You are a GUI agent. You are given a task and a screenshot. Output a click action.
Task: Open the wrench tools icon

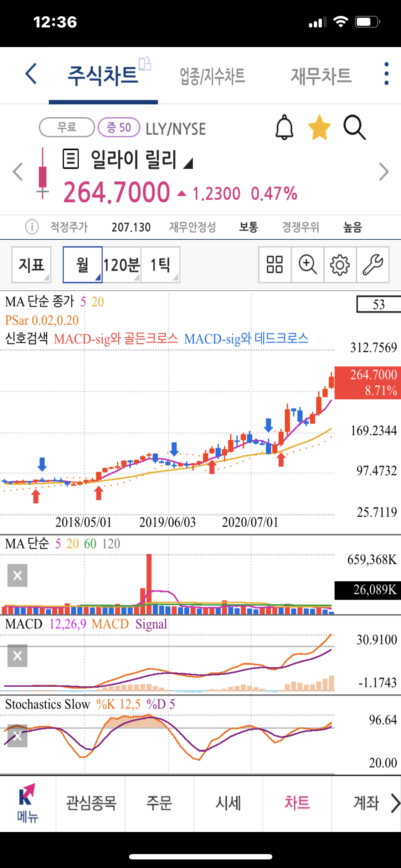tap(372, 265)
